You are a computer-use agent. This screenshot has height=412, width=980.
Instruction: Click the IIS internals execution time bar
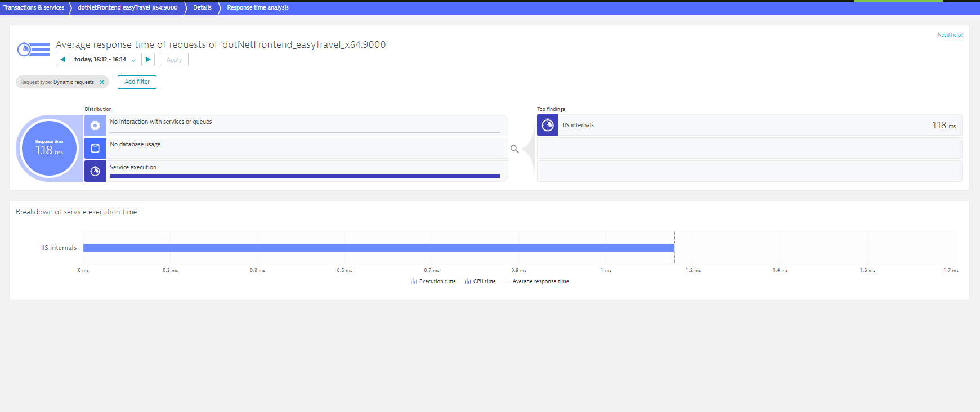(x=378, y=248)
